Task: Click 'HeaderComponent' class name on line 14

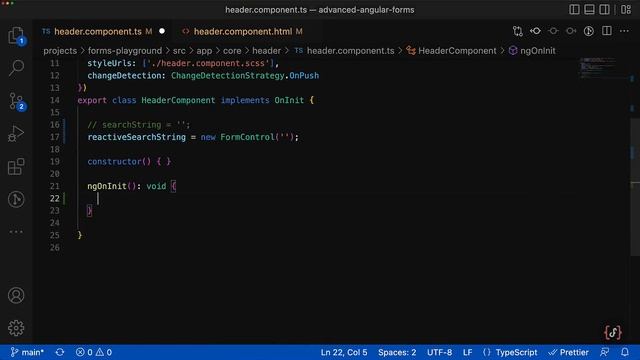Action: click(x=178, y=100)
